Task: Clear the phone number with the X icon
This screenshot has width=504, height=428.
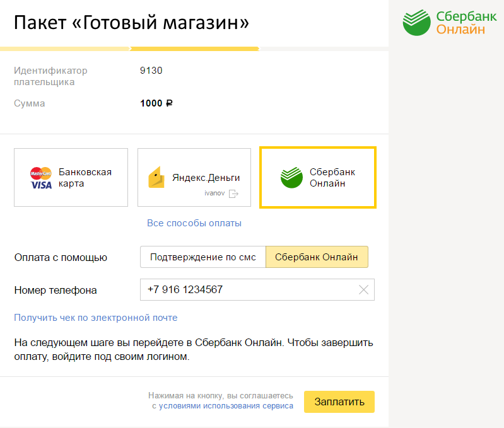Action: pos(363,290)
